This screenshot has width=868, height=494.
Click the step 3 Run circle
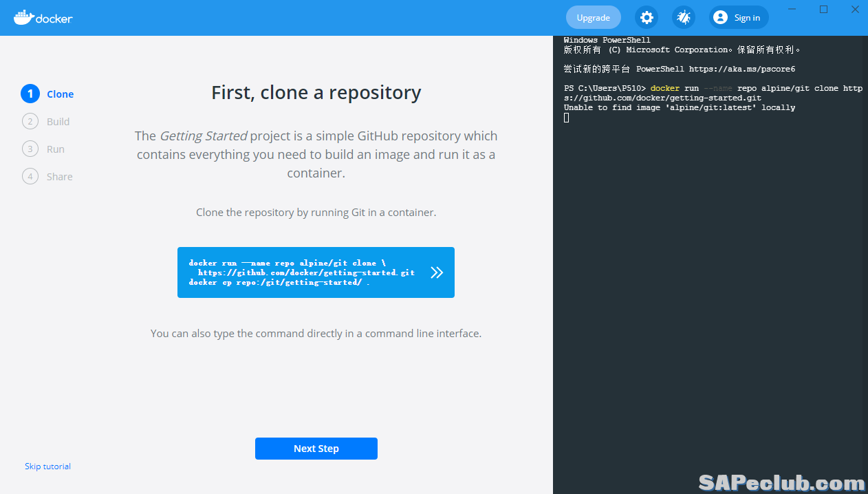point(30,149)
